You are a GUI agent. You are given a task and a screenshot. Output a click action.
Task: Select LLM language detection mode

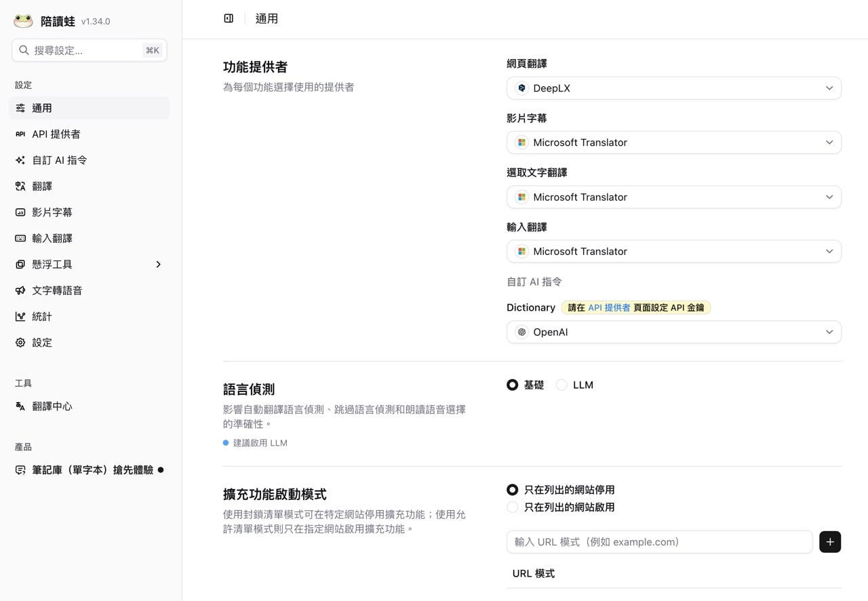click(x=561, y=385)
